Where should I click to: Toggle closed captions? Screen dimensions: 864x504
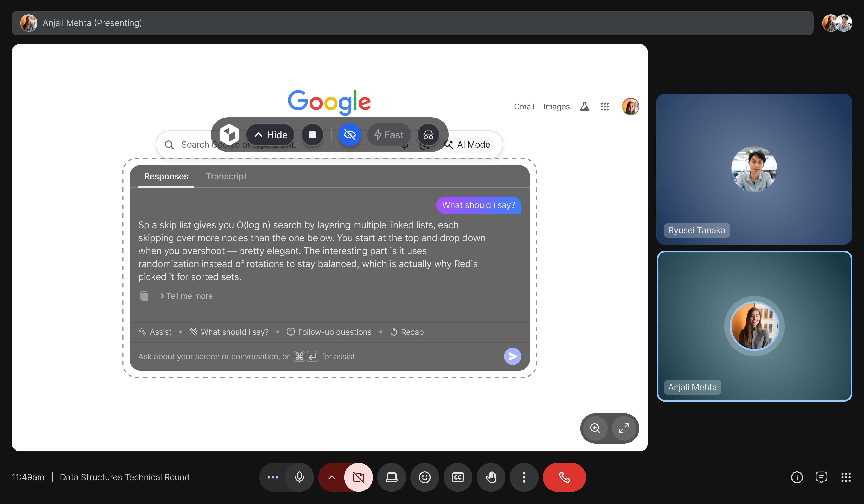[x=458, y=477]
